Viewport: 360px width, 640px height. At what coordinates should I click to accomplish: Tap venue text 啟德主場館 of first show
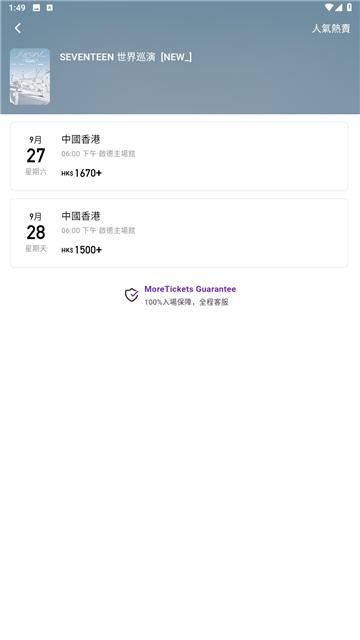pyautogui.click(x=117, y=154)
